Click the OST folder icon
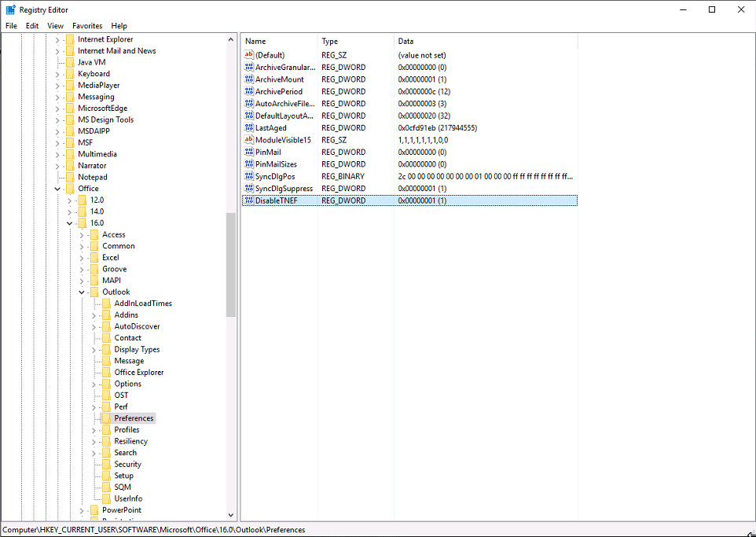Screen dimensions: 756x537 coord(106,395)
